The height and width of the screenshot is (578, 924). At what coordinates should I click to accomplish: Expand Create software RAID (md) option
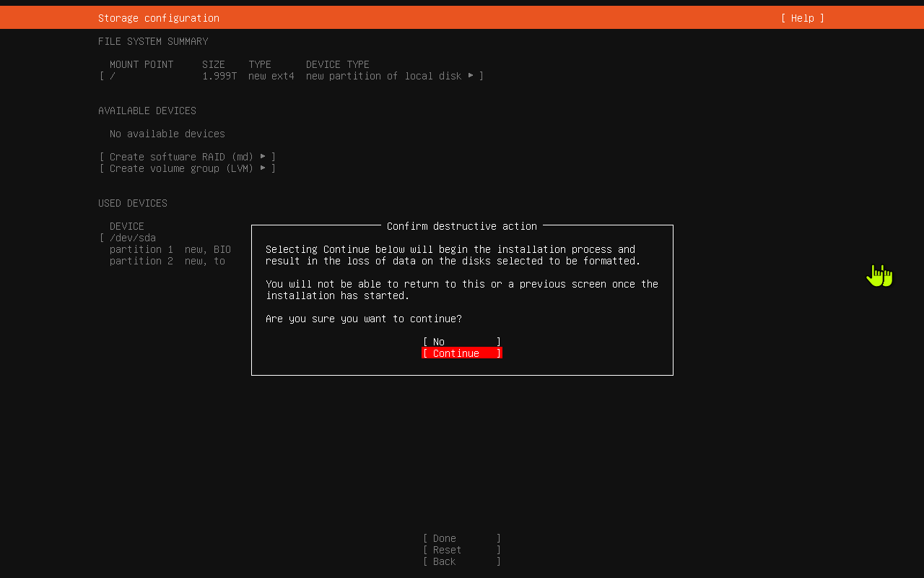[x=188, y=157]
